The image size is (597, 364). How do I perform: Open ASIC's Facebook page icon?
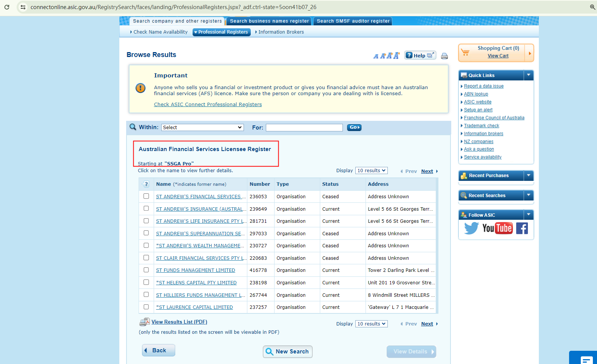click(x=522, y=228)
